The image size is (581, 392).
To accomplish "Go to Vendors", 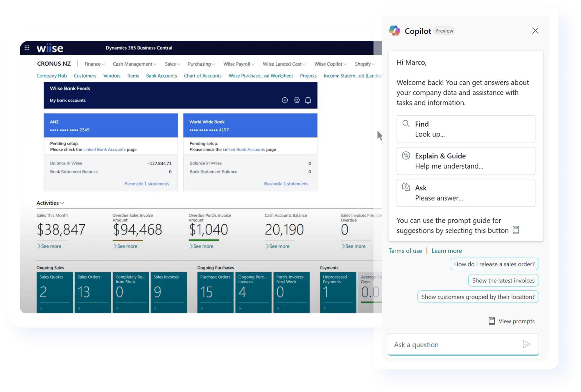I will [112, 76].
